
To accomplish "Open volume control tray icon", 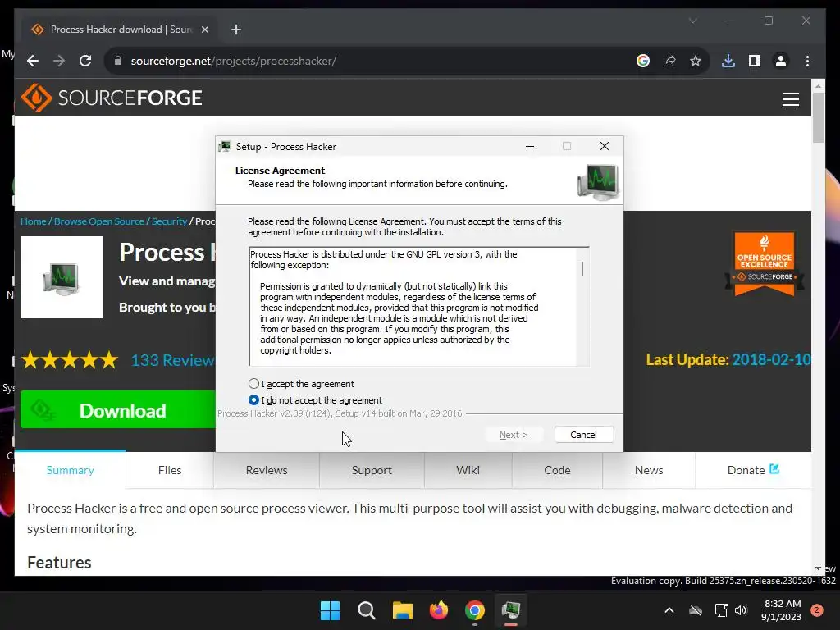I will 741,610.
